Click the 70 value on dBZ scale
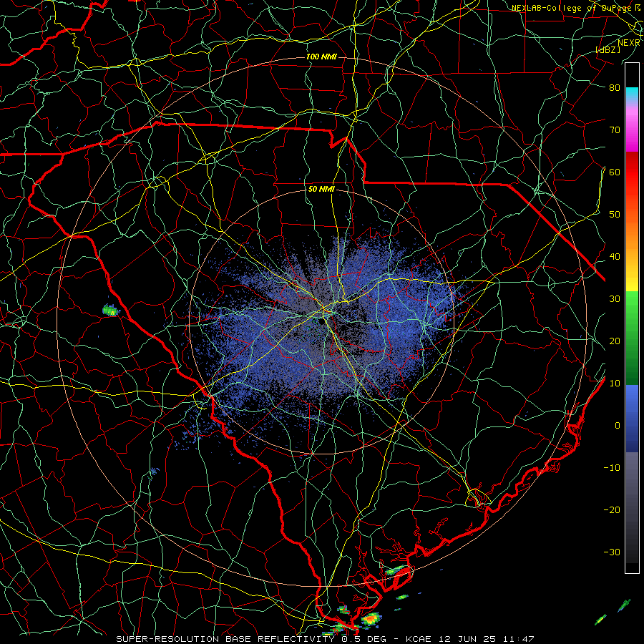This screenshot has height=644, width=644. click(x=615, y=130)
